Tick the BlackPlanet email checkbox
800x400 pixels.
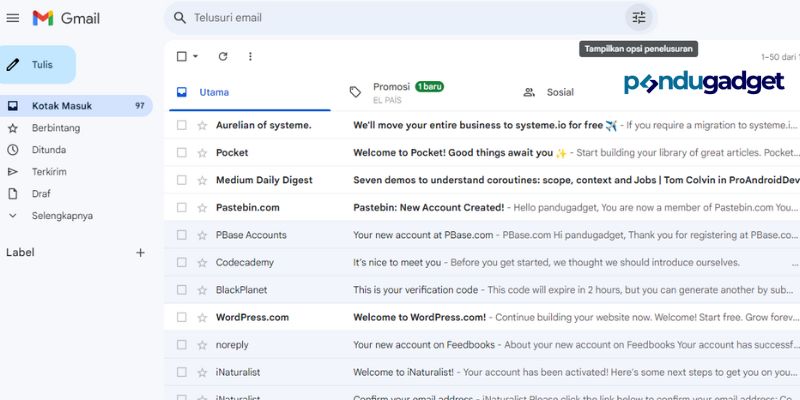click(x=182, y=290)
